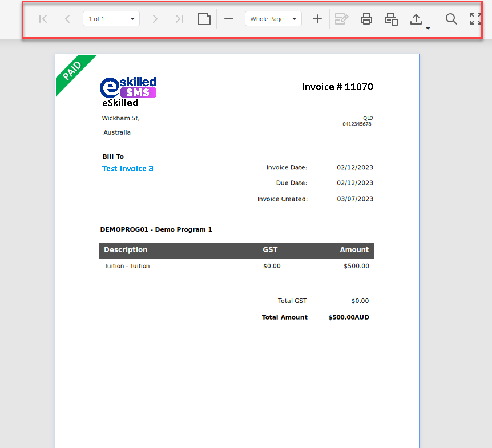The image size is (492, 448).
Task: Open the page number dropdown '1 of 1'
Action: tap(111, 19)
